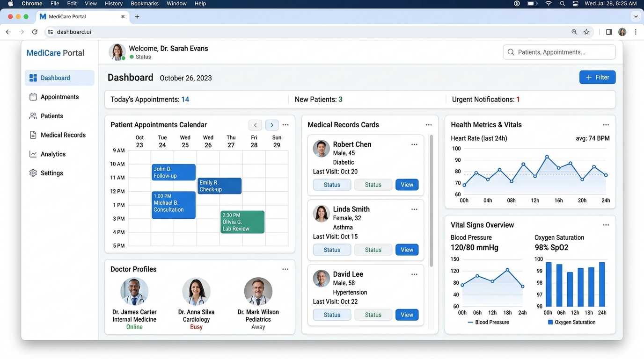Screen dimensions: 644x359
Task: Open David Lee card options menu
Action: pyautogui.click(x=414, y=274)
